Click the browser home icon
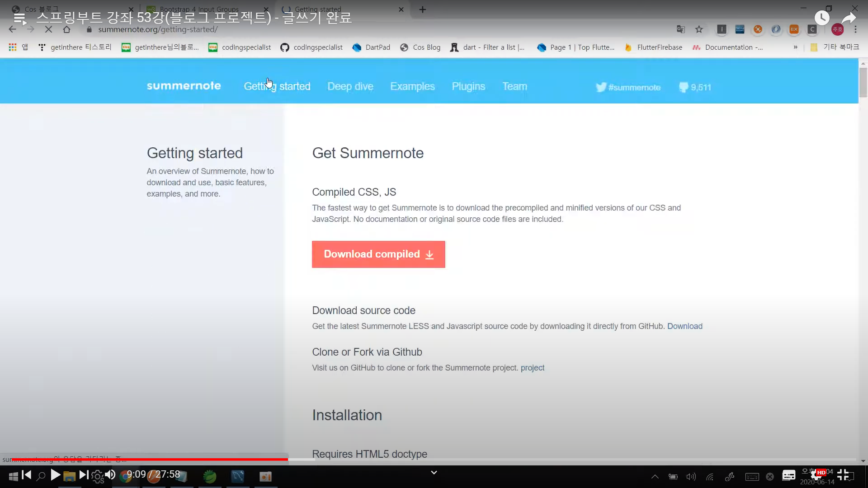Image resolution: width=868 pixels, height=488 pixels. click(x=67, y=29)
